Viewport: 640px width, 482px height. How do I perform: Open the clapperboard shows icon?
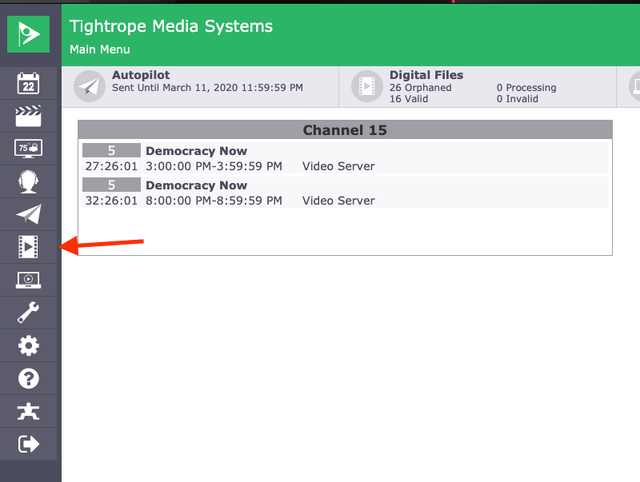tap(28, 116)
